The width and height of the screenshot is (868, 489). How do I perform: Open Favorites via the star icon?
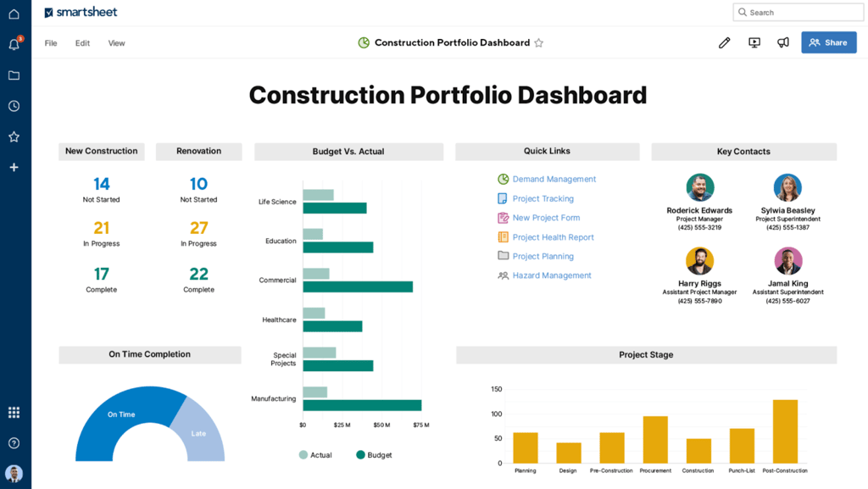click(x=13, y=136)
